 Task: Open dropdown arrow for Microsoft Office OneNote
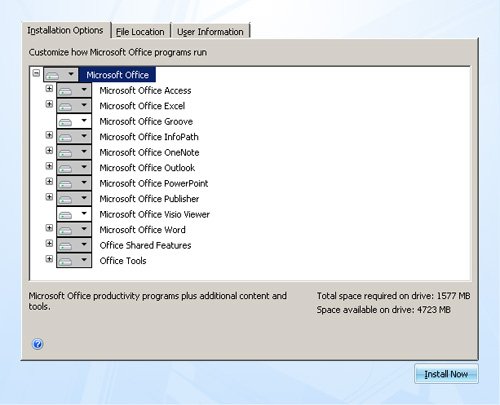pyautogui.click(x=84, y=152)
